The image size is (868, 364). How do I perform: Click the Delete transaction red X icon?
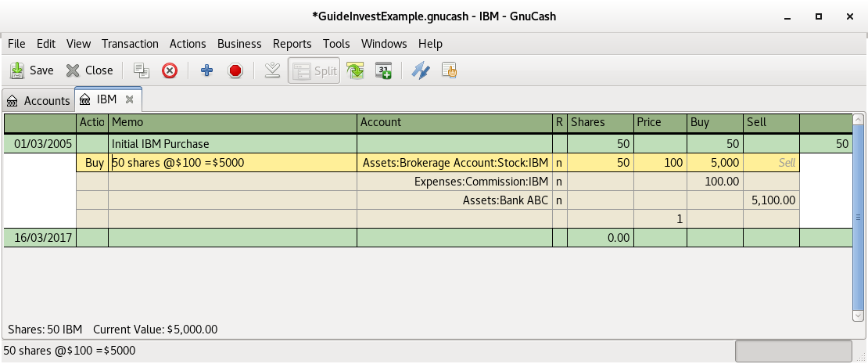(170, 70)
